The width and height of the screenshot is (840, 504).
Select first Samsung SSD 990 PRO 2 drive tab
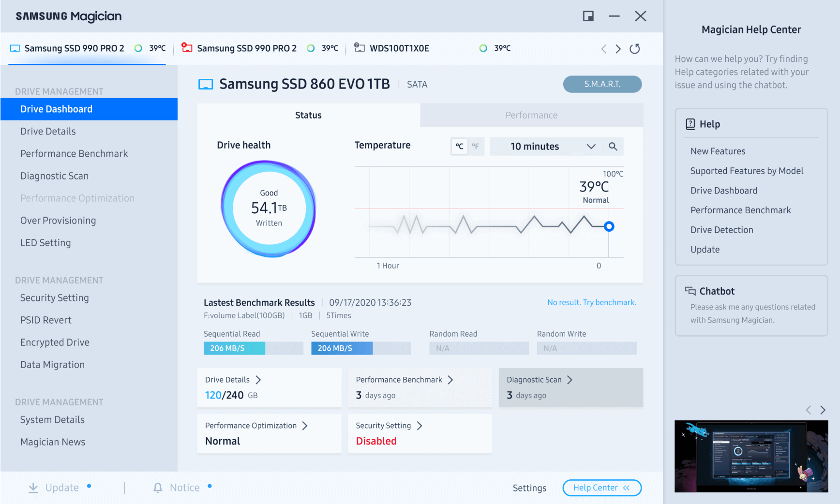pyautogui.click(x=88, y=48)
